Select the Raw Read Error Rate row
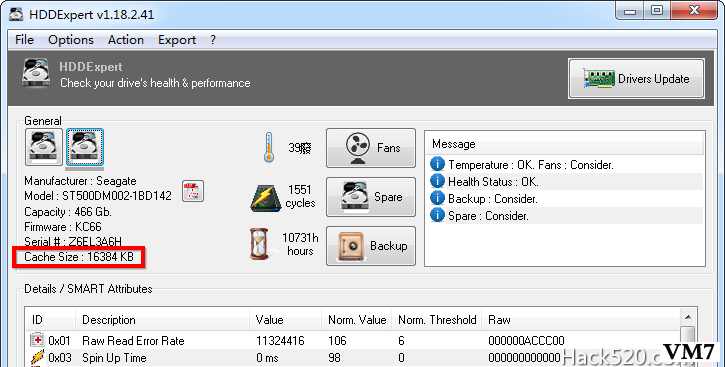 click(x=353, y=341)
